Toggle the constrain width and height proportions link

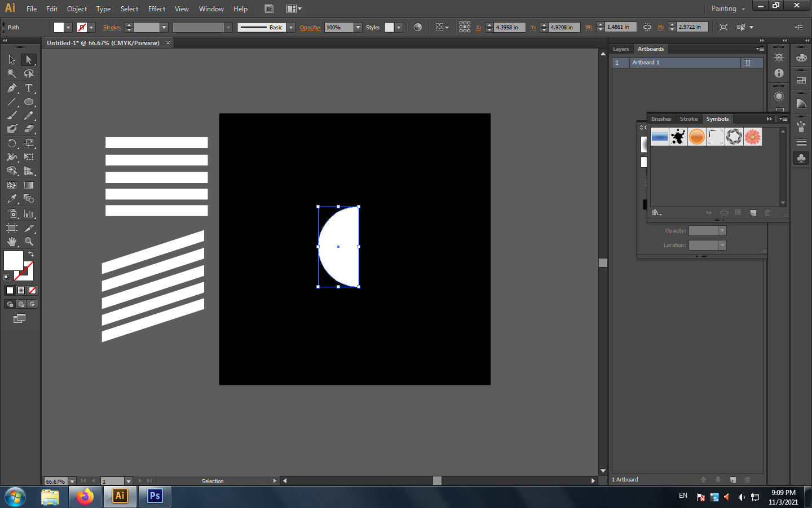[647, 27]
